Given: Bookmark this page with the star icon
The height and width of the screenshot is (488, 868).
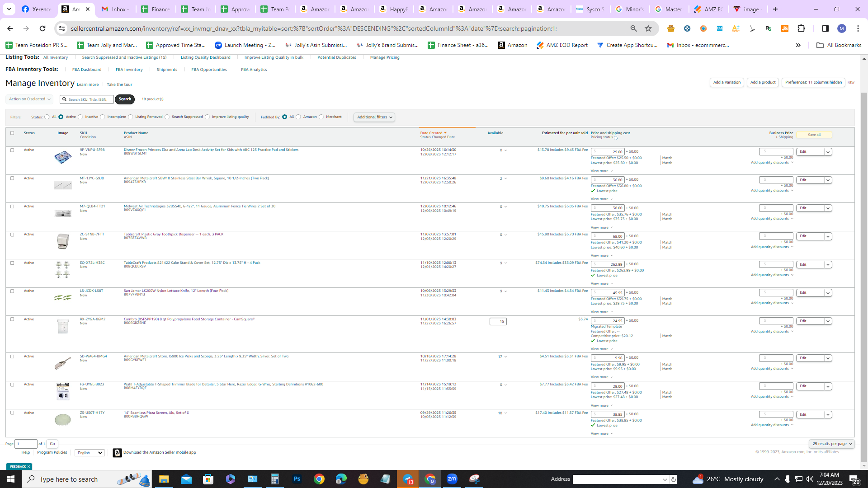Looking at the screenshot, I should coord(648,28).
